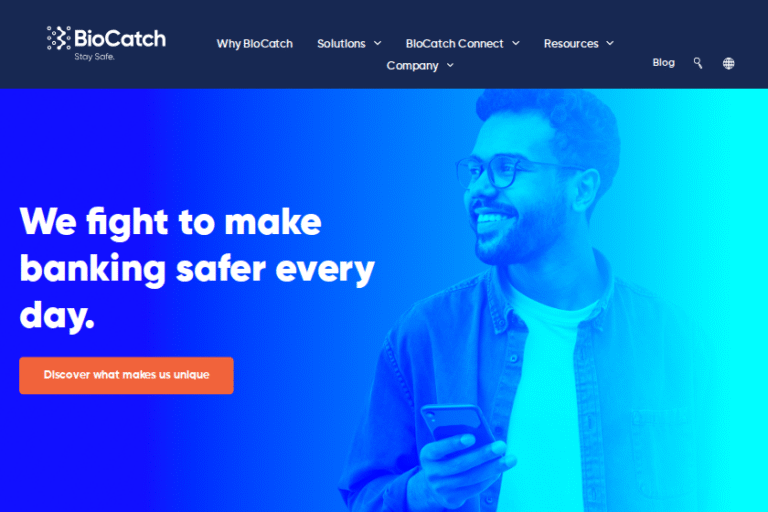Select the Resources menu item
Viewport: 768px width, 512px height.
pyautogui.click(x=571, y=44)
